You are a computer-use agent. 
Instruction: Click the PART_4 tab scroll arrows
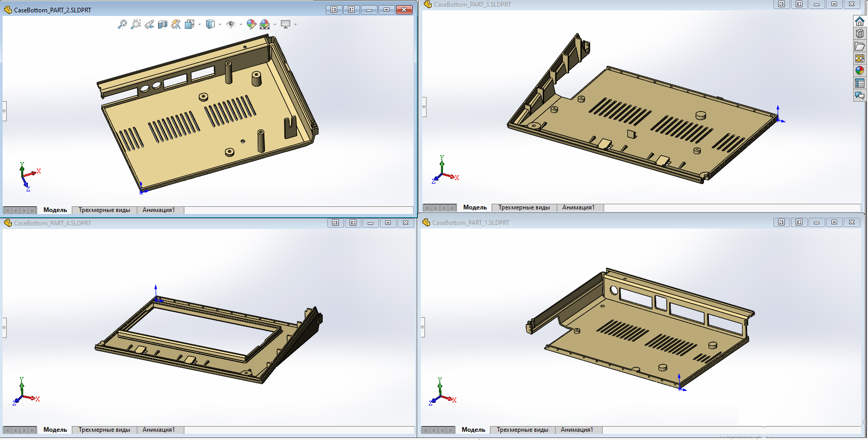click(20, 430)
